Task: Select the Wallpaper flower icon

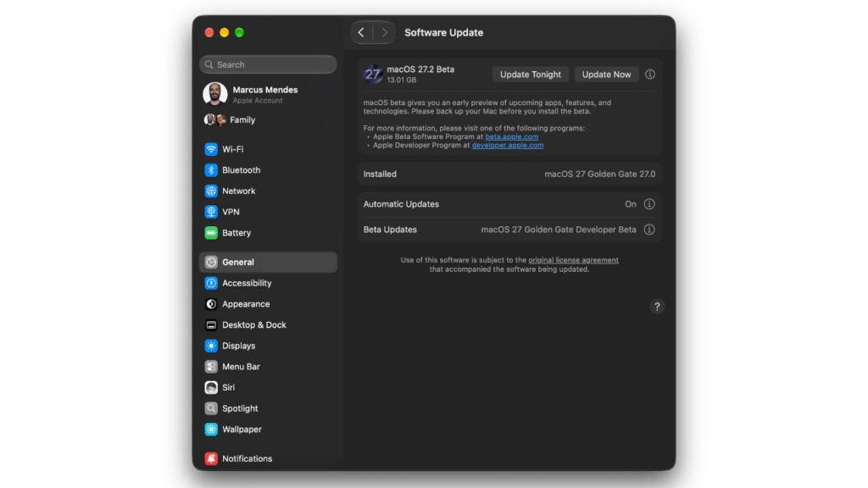Action: [x=211, y=430]
